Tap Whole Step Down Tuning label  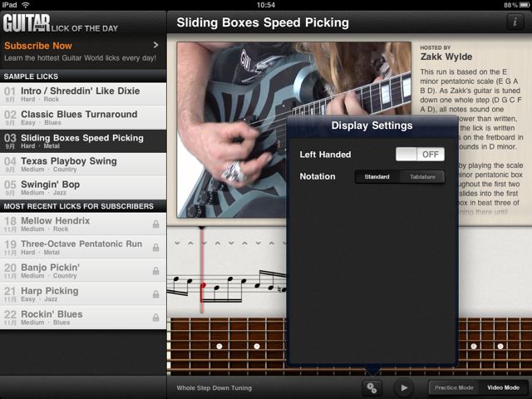[x=214, y=388]
